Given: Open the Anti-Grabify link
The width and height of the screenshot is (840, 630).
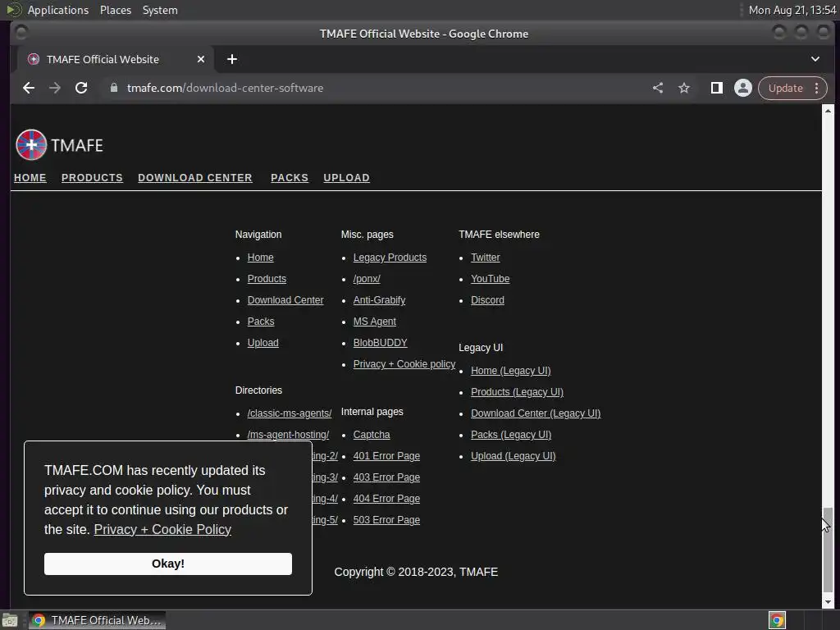Looking at the screenshot, I should click(379, 300).
